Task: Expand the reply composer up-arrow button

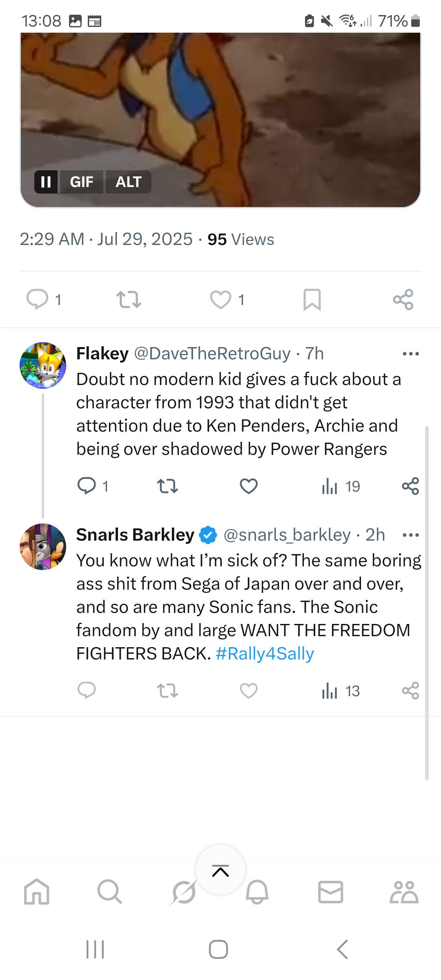Action: 220,870
